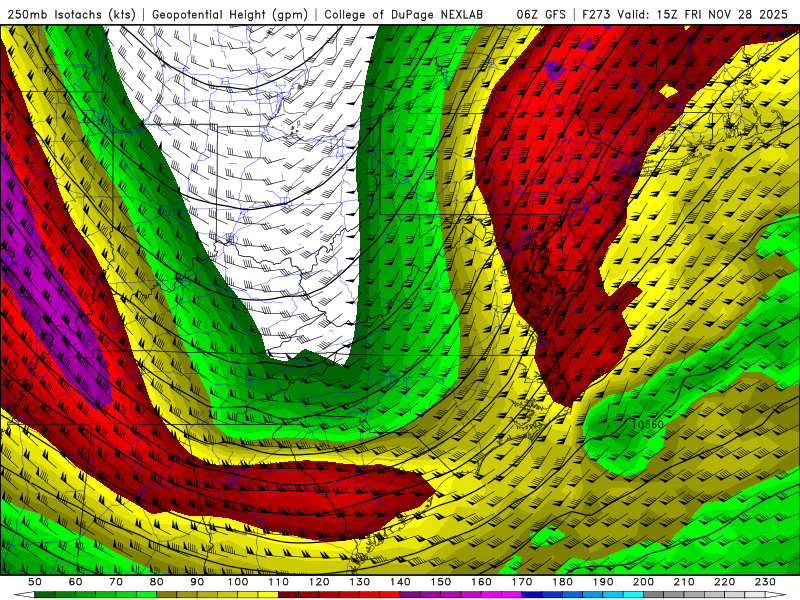The width and height of the screenshot is (800, 600).
Task: Click the '190' legend value
Action: coord(603,582)
